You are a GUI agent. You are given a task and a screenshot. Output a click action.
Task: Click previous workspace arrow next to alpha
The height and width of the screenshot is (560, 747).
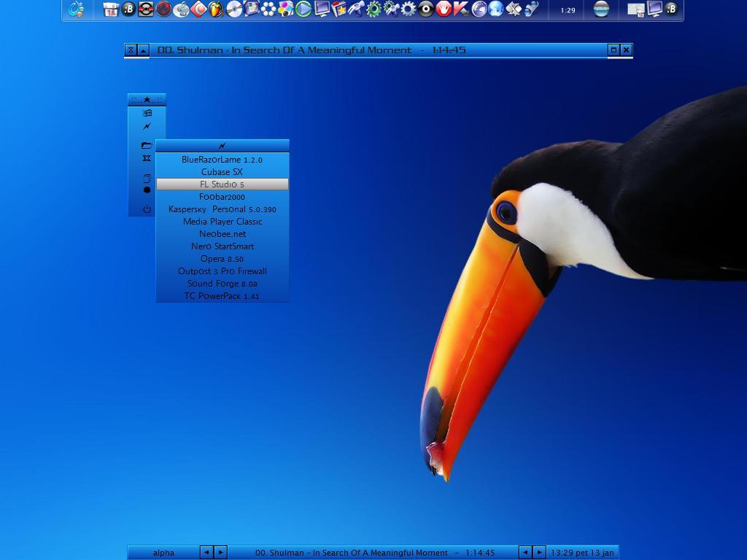point(206,553)
